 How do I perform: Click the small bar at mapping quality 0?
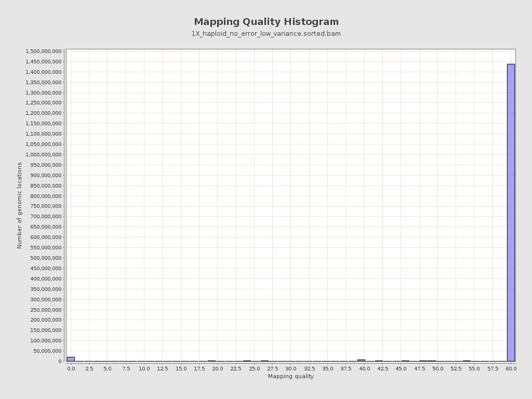tap(71, 360)
